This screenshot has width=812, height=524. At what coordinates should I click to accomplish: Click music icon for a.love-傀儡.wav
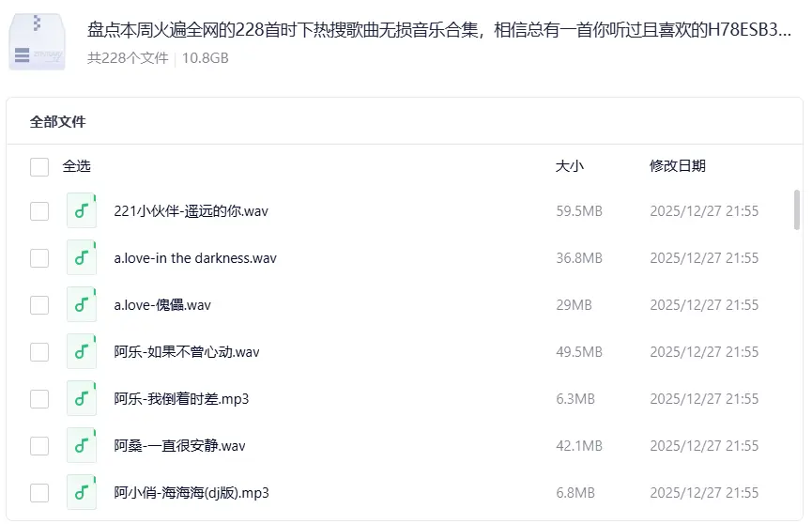pyautogui.click(x=82, y=304)
